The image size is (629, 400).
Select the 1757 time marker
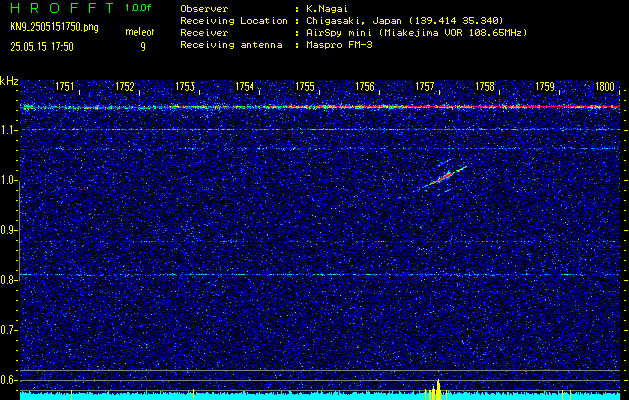coord(425,86)
